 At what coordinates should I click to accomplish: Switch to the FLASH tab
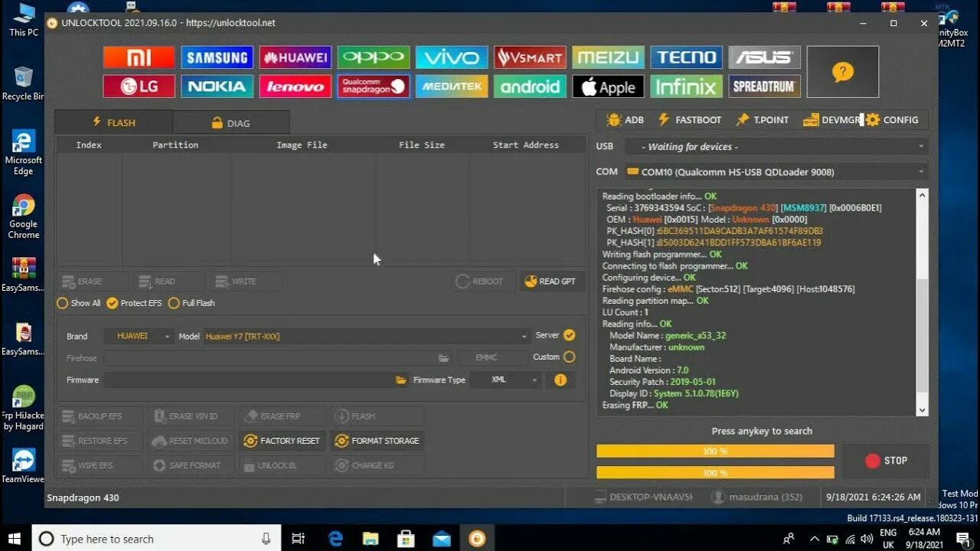pos(113,122)
